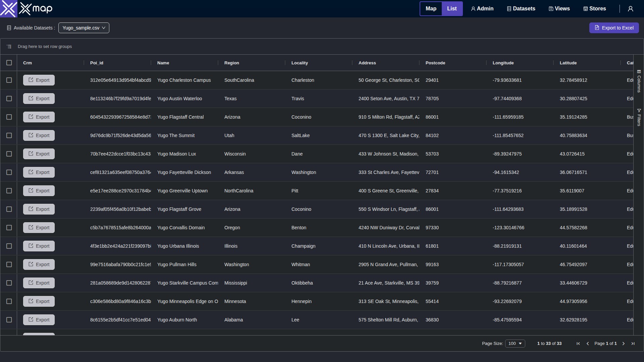Open the Yugo_sample.csv dataset dropdown

(84, 28)
